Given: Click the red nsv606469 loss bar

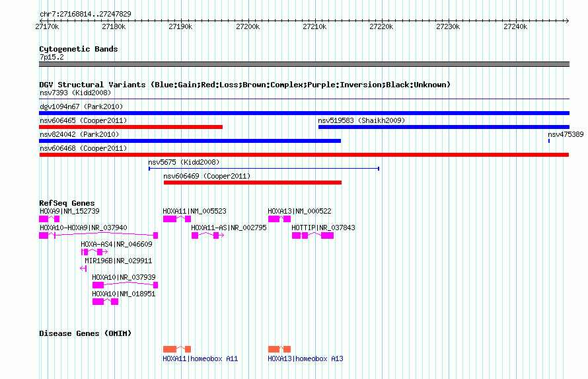Looking at the screenshot, I should tap(253, 183).
